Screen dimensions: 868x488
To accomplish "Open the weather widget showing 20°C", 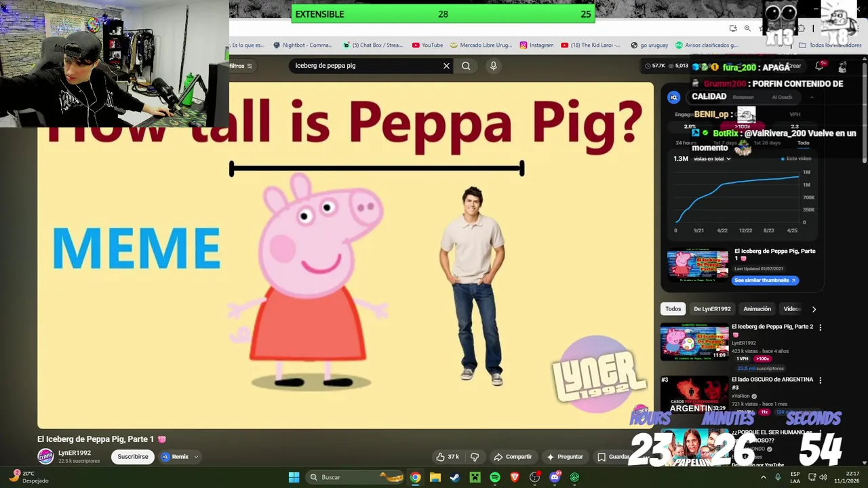I will click(x=28, y=477).
